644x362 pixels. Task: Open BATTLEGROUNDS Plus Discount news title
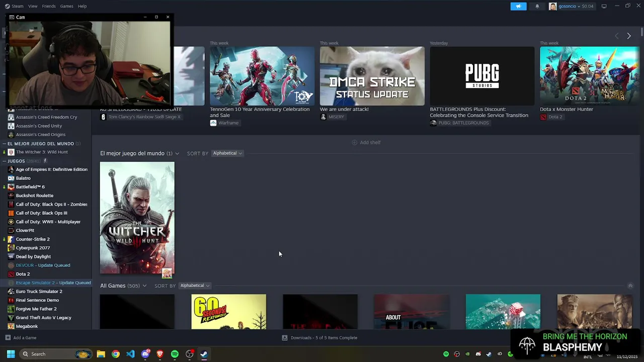479,112
